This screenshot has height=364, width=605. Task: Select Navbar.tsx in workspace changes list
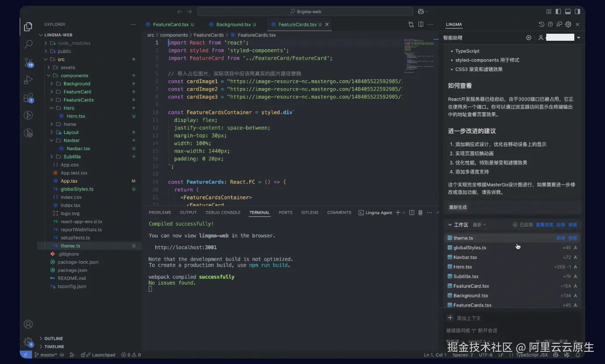pos(465,257)
